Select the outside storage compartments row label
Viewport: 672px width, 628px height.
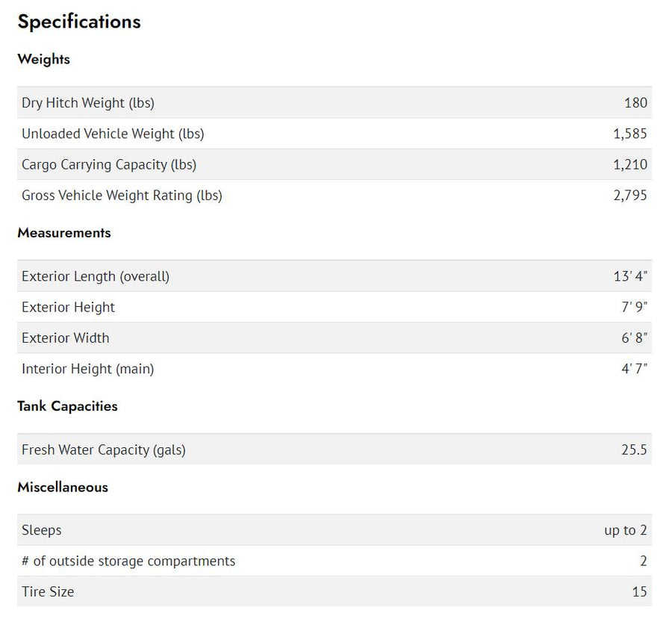(x=128, y=561)
